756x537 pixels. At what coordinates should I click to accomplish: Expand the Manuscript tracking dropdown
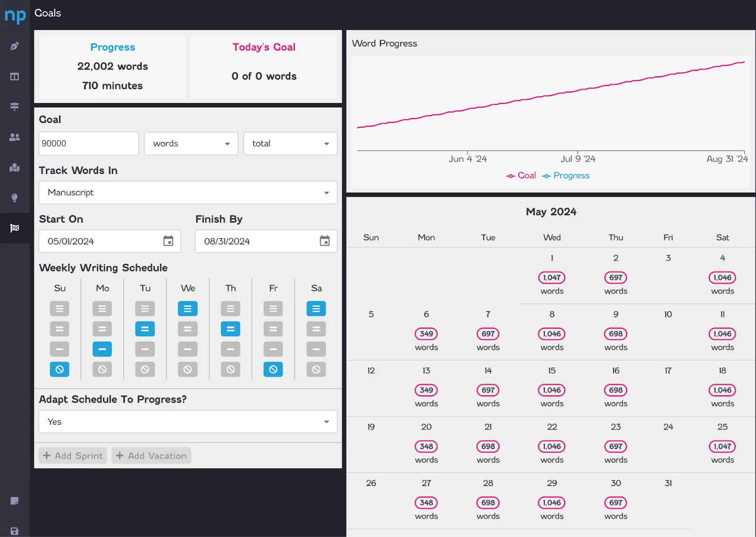pyautogui.click(x=188, y=193)
